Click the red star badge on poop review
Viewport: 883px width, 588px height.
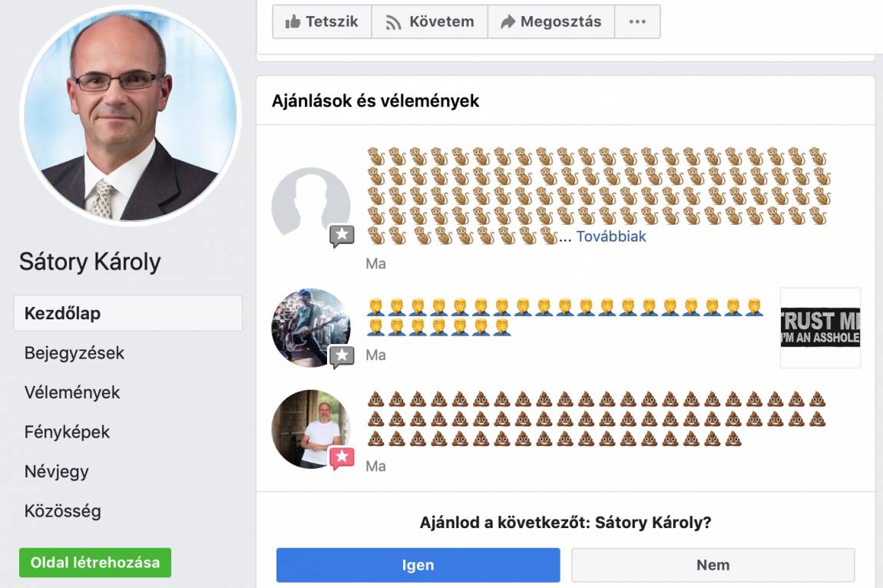(x=342, y=458)
